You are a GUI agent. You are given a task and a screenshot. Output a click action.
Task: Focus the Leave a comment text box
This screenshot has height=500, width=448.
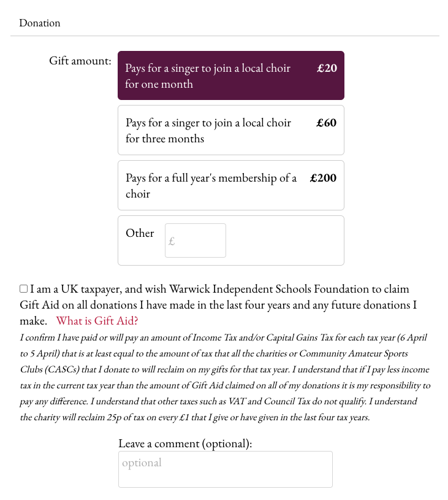[x=226, y=469]
